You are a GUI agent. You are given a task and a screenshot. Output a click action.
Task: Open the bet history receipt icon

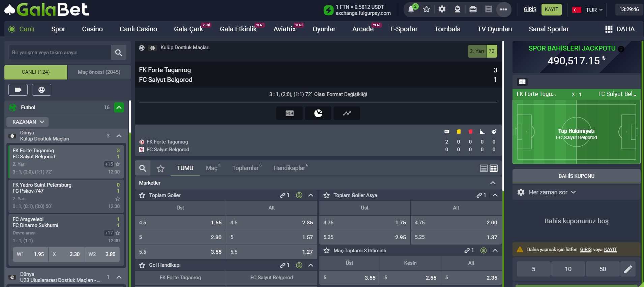click(489, 9)
